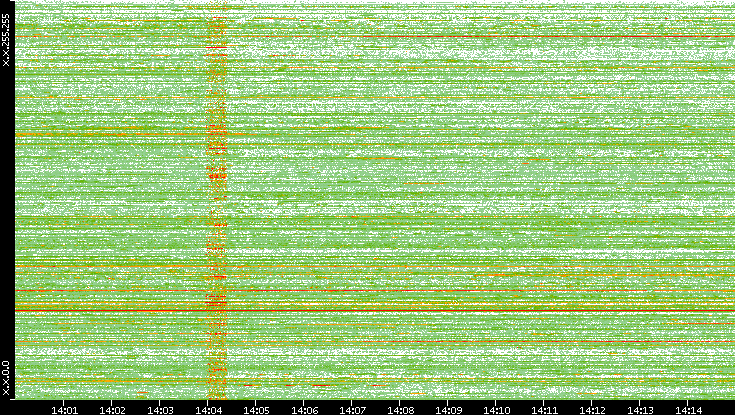The height and width of the screenshot is (415, 735).
Task: Select the 14:11 time axis label
Action: [544, 410]
